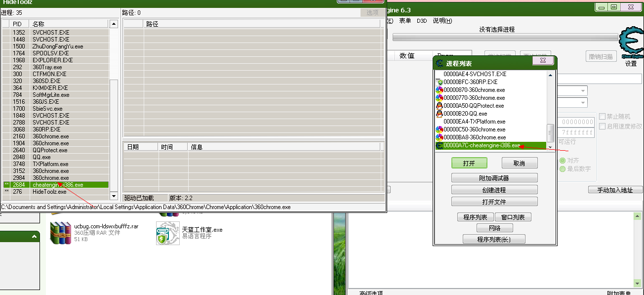Image resolution: width=644 pixels, height=295 pixels.
Task: Click the scan stop address field 7fffffff
Action: pyautogui.click(x=577, y=132)
